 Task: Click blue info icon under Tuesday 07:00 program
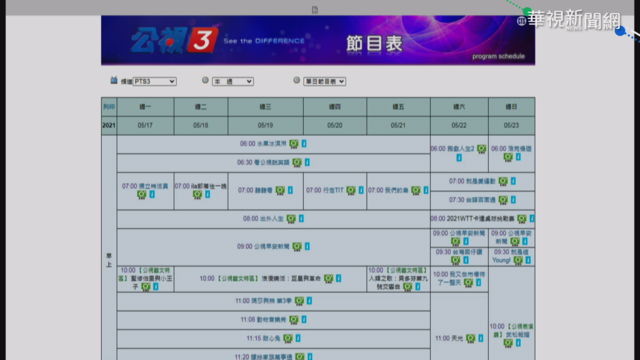click(x=208, y=194)
